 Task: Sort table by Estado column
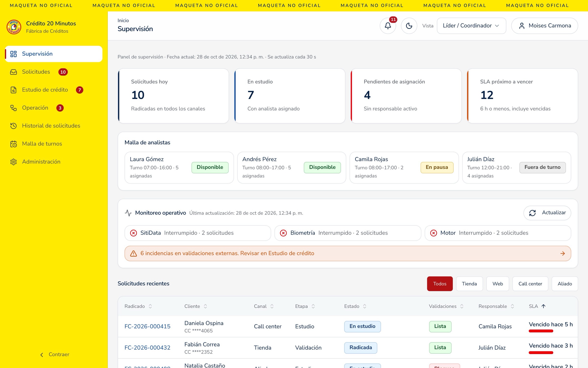click(x=355, y=306)
